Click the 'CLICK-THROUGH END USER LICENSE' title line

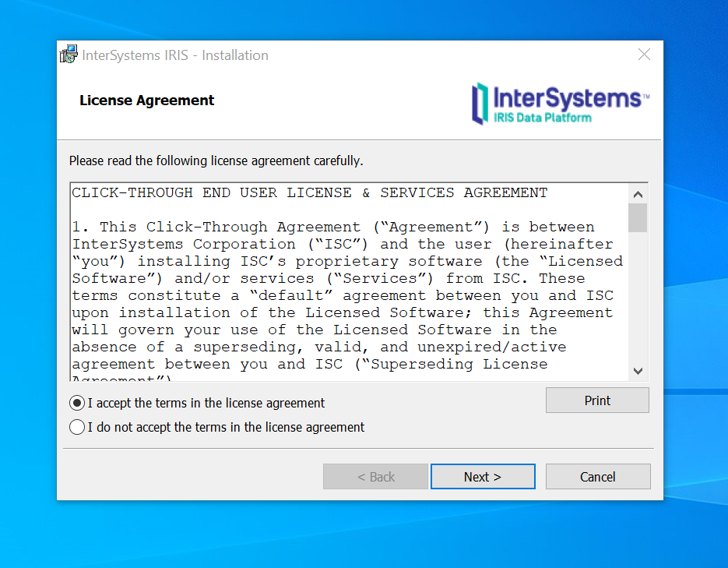pos(310,192)
